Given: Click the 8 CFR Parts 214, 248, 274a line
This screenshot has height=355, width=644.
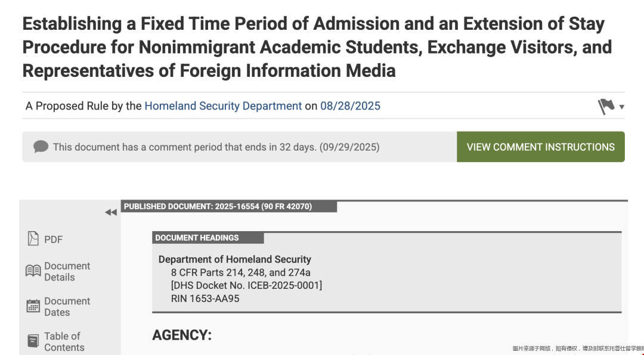Looking at the screenshot, I should (240, 272).
